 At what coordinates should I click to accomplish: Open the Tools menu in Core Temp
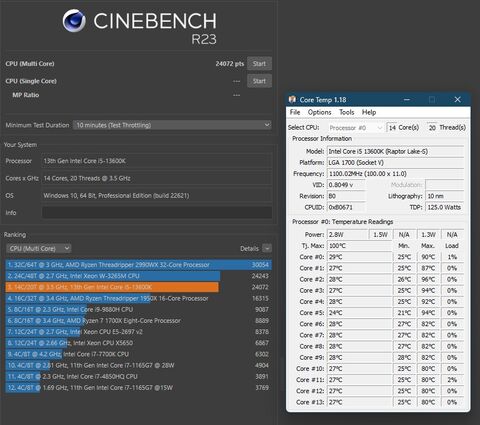(x=346, y=112)
